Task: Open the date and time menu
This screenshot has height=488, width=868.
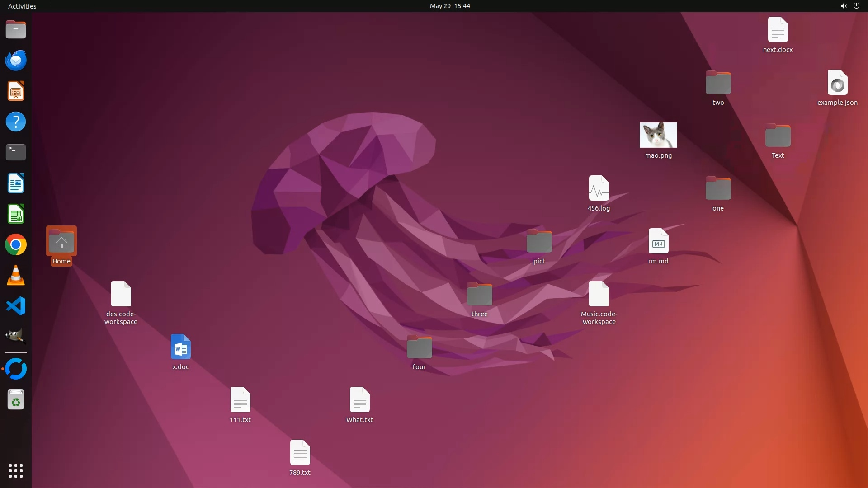Action: pyautogui.click(x=449, y=6)
